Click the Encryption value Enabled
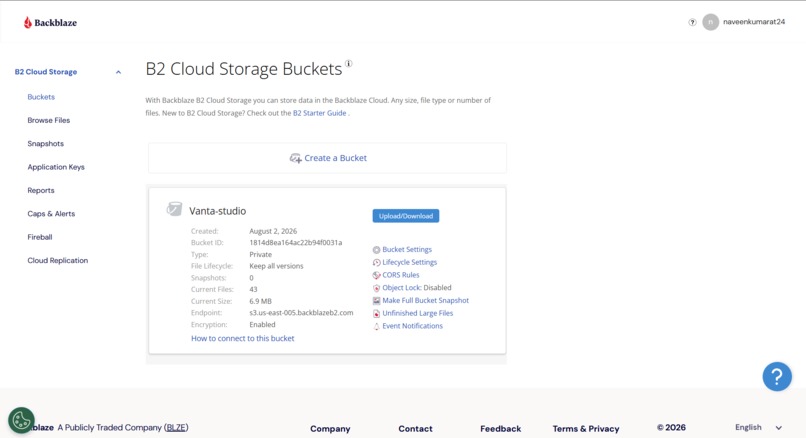Screen dimensions: 806x438 (262, 324)
